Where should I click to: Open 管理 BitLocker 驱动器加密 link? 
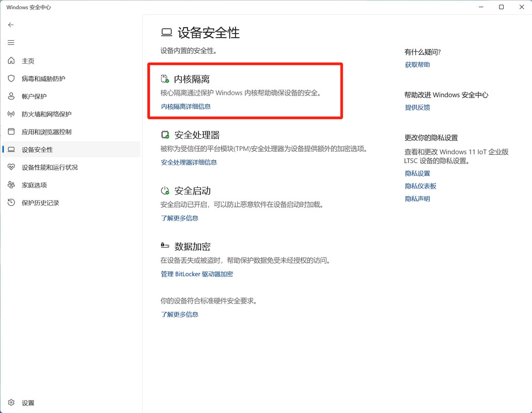pos(197,274)
